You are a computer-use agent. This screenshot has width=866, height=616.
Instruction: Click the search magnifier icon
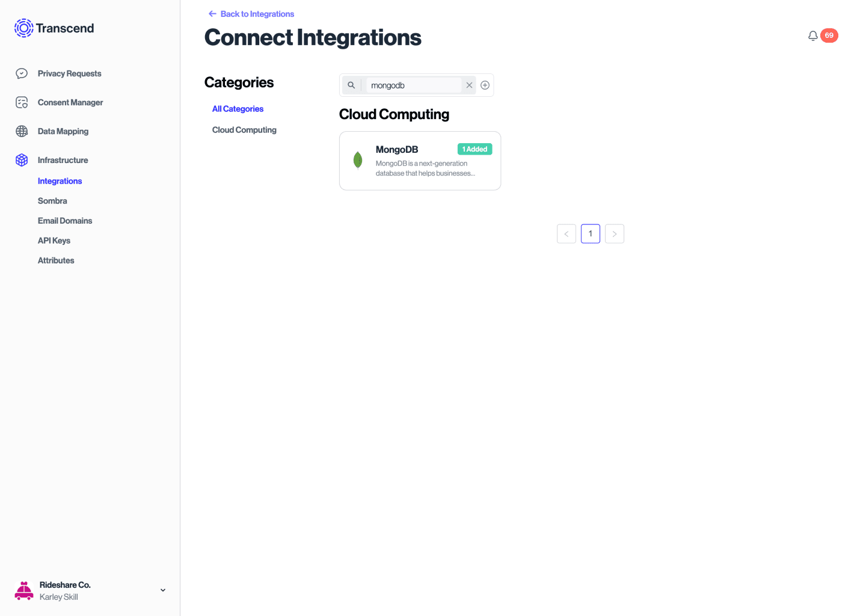[x=351, y=85]
